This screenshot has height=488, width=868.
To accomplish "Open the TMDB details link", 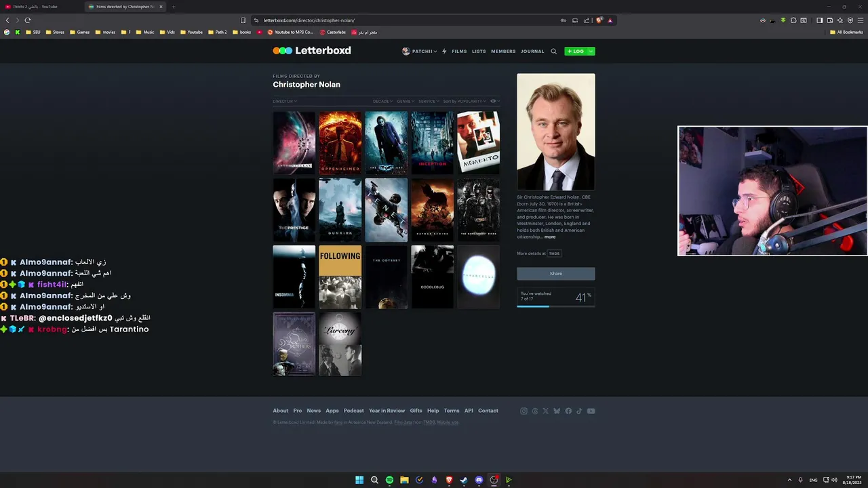I will (554, 253).
